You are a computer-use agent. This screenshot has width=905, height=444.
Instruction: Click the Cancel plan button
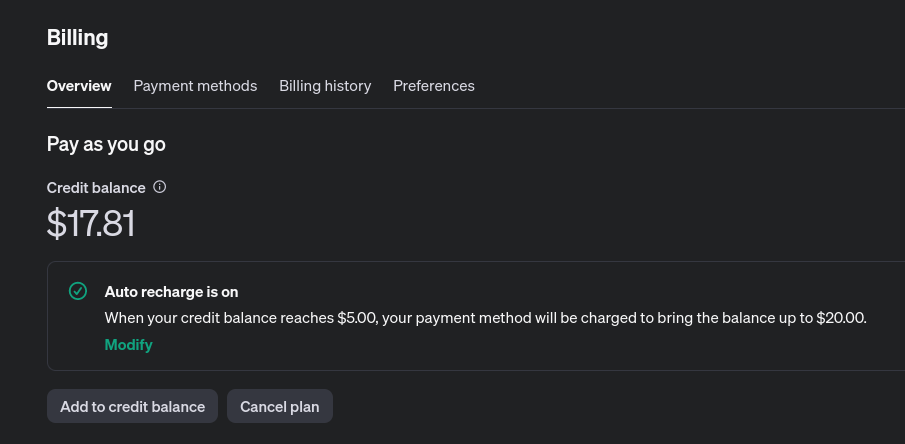(280, 406)
